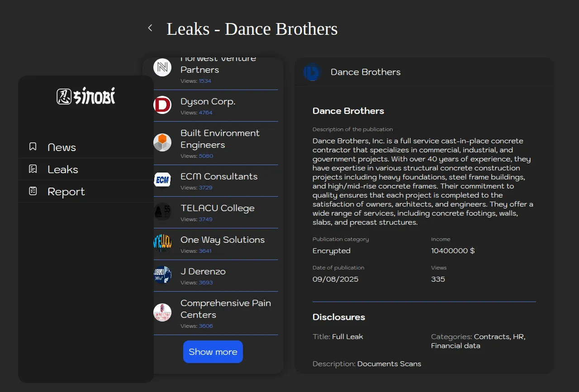Click the J Derenzo logo

pos(162,275)
